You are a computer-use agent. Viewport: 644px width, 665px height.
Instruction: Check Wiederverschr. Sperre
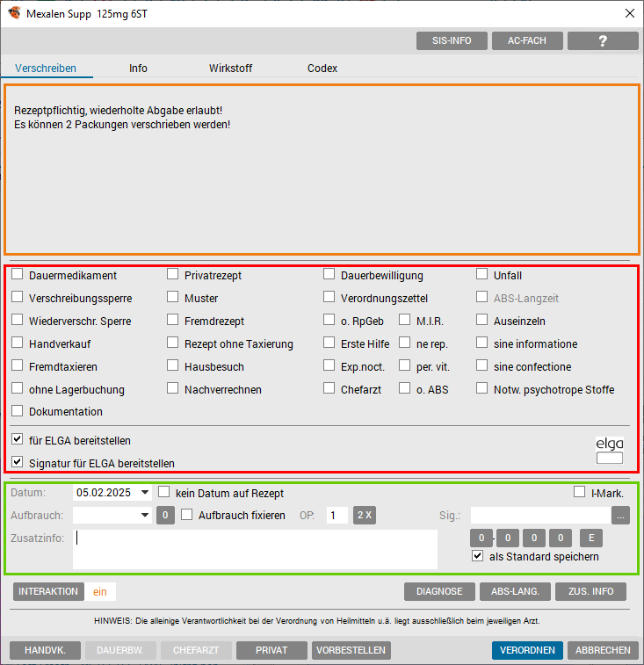(18, 320)
